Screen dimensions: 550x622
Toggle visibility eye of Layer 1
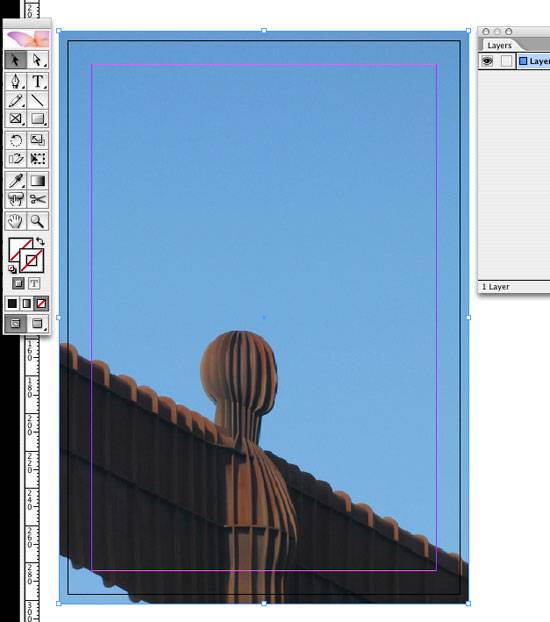487,61
